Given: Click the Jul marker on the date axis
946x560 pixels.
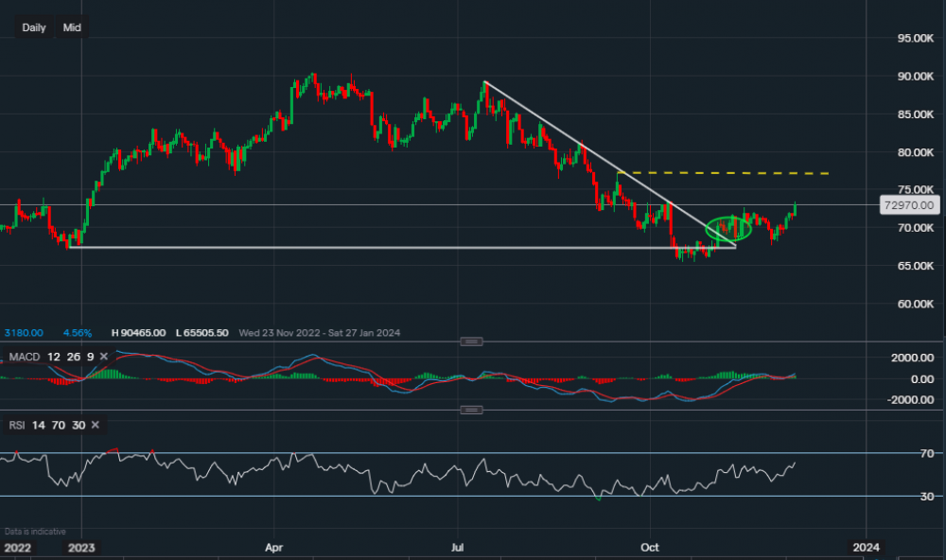Looking at the screenshot, I should [460, 548].
